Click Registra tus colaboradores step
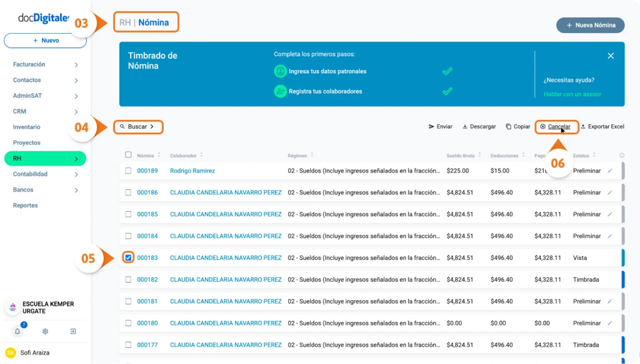 pos(325,91)
